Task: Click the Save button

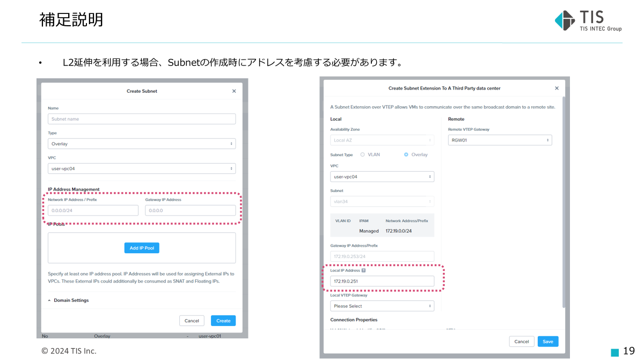Action: [548, 342]
